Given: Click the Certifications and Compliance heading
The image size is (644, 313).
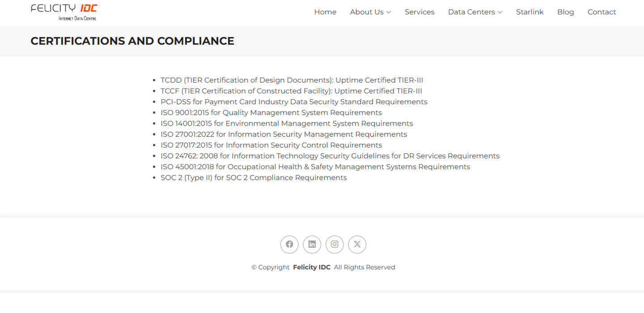Looking at the screenshot, I should click(132, 41).
